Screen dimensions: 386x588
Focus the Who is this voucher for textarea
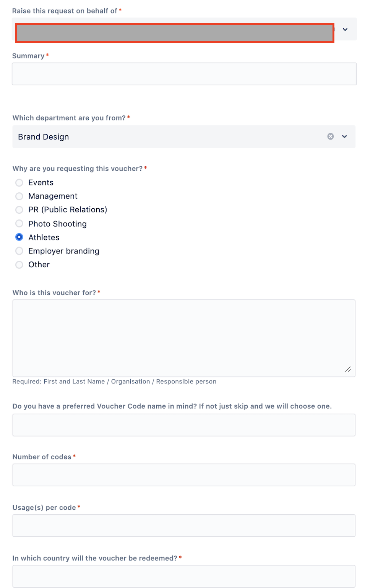184,338
